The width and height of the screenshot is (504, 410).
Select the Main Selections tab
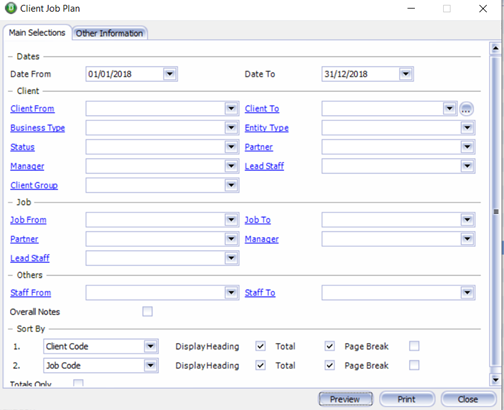[37, 33]
